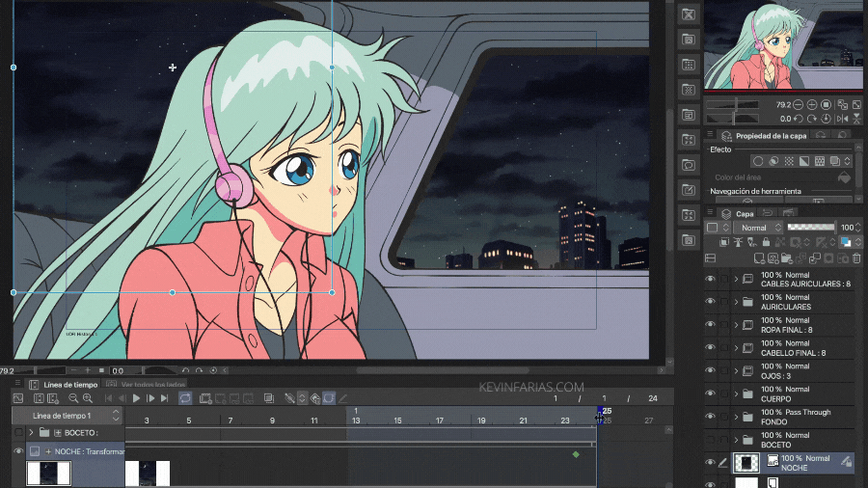Click the navigator preview thumbnail
This screenshot has width=868, height=488.
pos(783,44)
